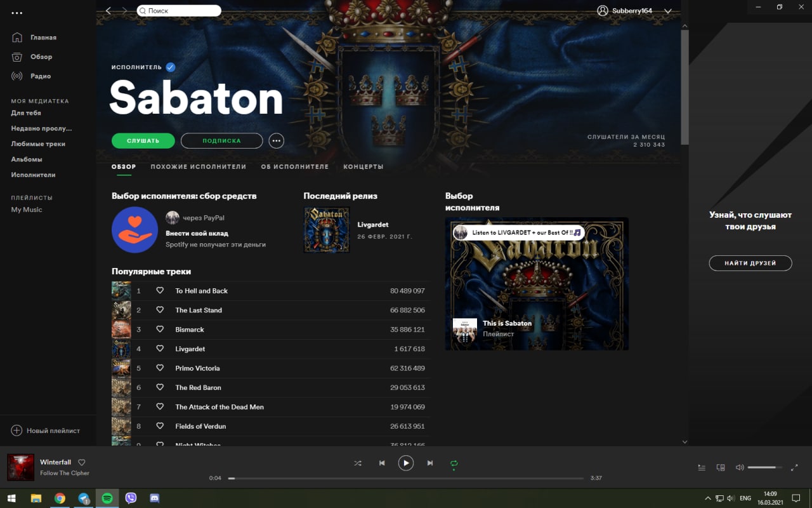Image resolution: width=812 pixels, height=508 pixels.
Task: Select the Bismarck track title
Action: point(190,330)
